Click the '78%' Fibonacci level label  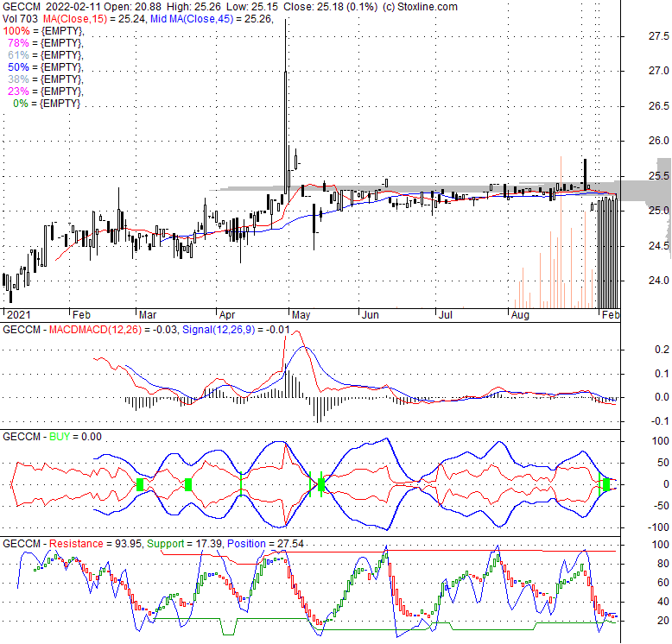(x=18, y=43)
